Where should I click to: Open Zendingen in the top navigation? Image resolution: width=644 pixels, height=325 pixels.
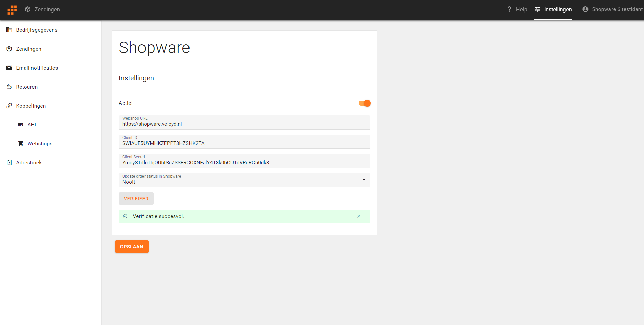42,9
